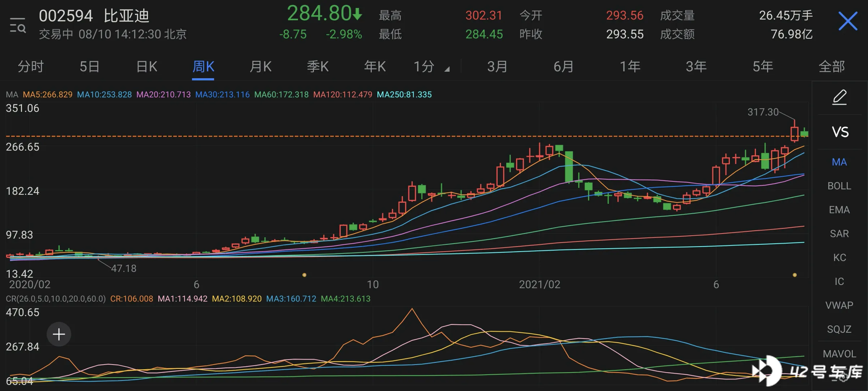The width and height of the screenshot is (868, 391).
Task: Click the MA2:108.920 CR legend
Action: point(237,299)
